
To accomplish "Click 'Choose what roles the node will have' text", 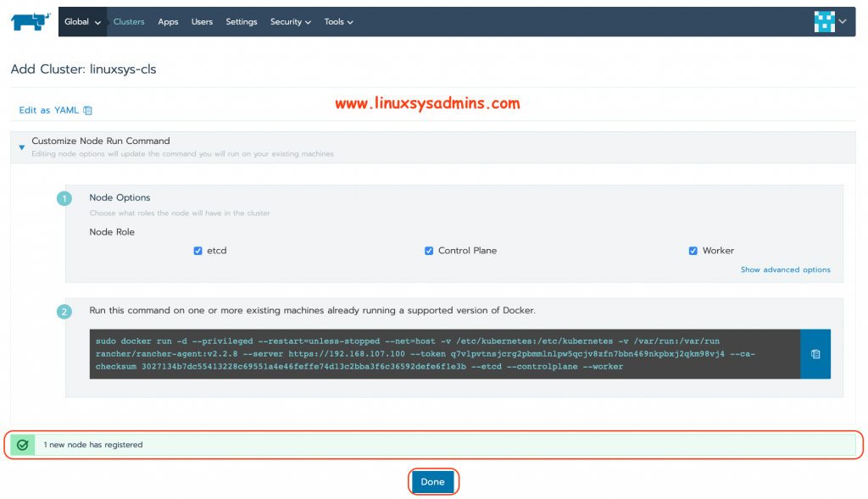I will pos(180,213).
